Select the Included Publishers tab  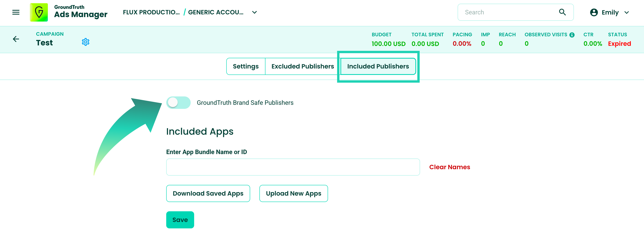point(378,66)
